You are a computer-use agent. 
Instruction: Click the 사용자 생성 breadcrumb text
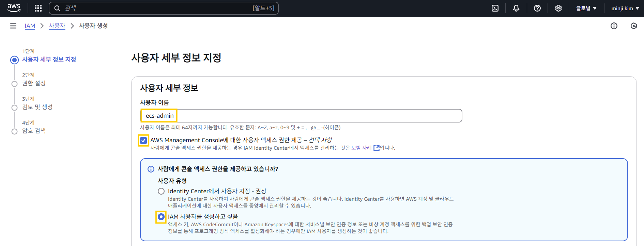pos(93,26)
